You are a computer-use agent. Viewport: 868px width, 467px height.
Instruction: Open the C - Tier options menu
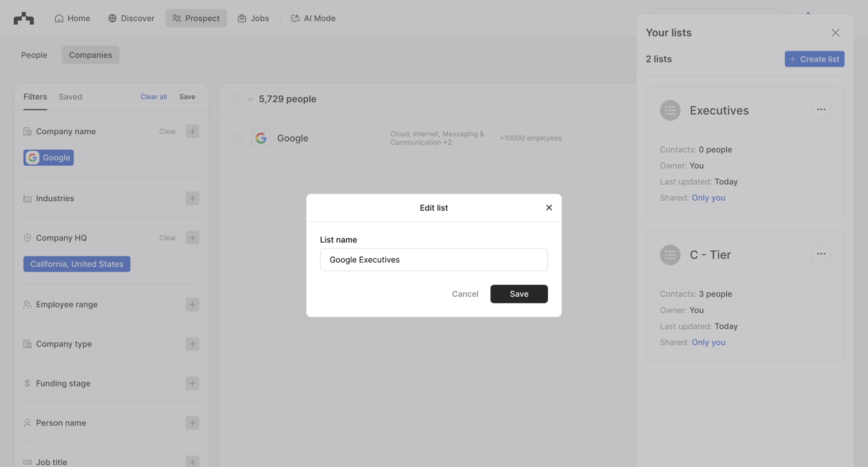821,254
